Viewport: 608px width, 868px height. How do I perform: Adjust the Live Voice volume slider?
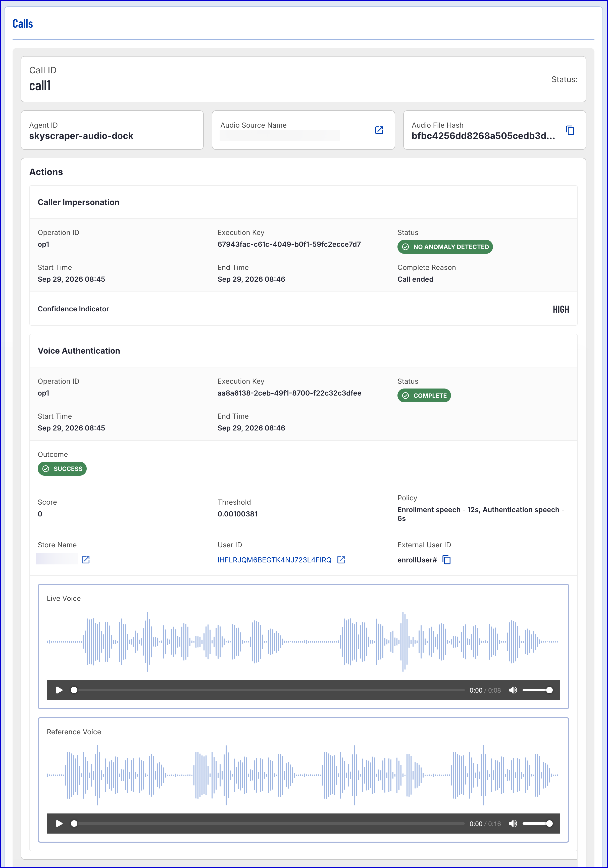pos(538,690)
